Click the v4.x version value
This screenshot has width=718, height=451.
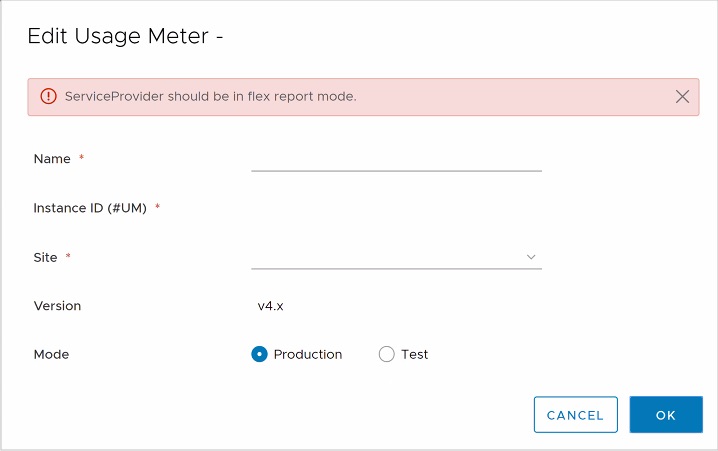(272, 306)
